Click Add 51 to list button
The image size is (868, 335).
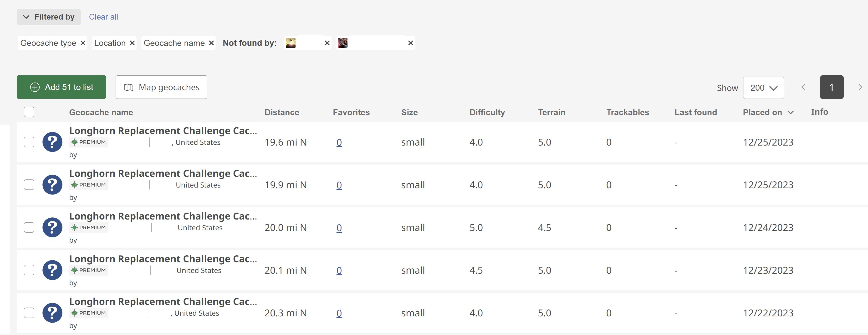(61, 87)
